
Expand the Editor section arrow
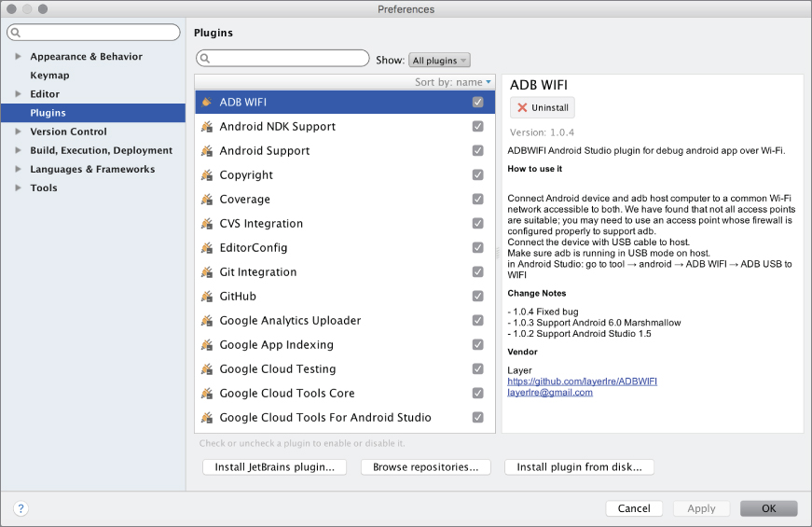(18, 94)
